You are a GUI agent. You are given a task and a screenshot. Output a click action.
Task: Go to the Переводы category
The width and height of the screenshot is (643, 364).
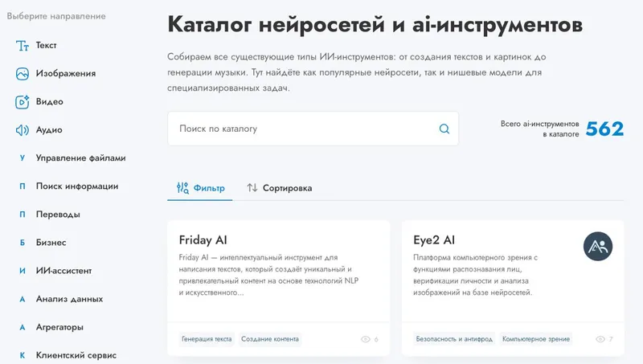point(58,215)
